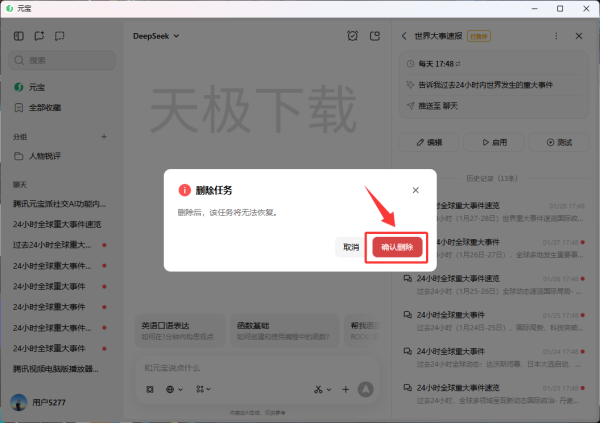This screenshot has height=423, width=600.
Task: Open the DeepSeek model dropdown
Action: click(x=156, y=36)
